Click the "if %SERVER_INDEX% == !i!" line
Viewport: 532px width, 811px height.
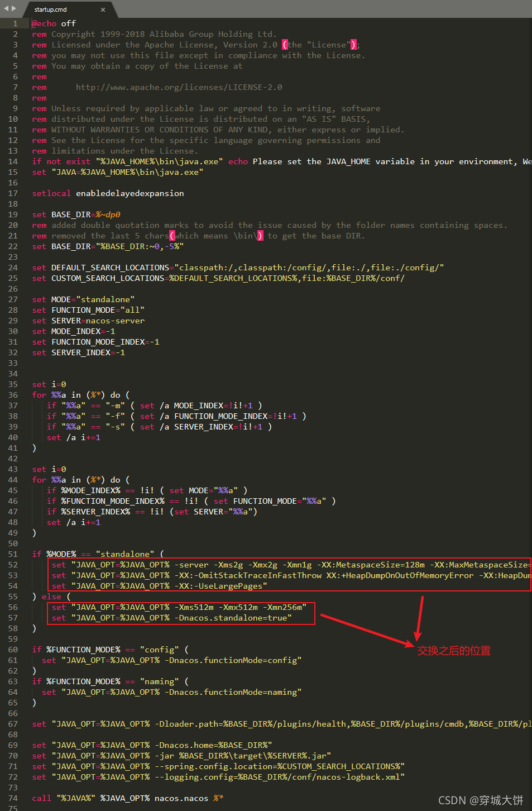tap(152, 512)
